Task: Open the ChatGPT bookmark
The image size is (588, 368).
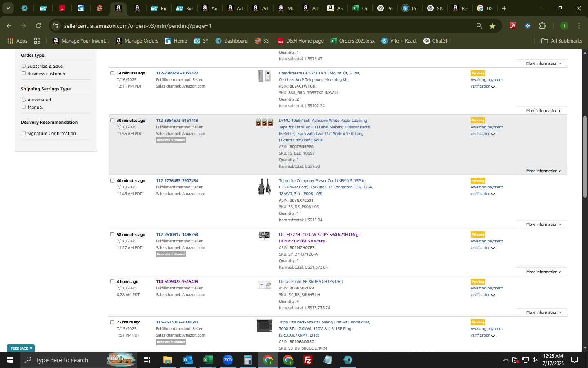Action: (437, 41)
